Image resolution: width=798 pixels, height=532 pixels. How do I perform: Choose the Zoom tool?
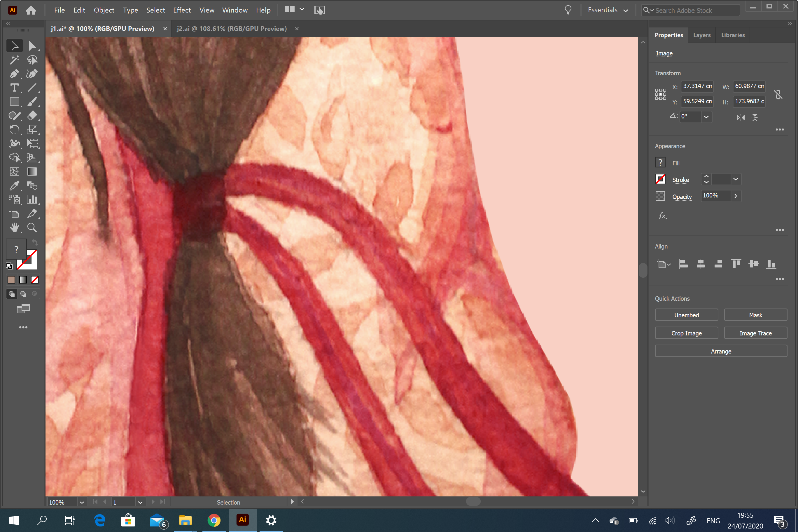(x=32, y=228)
